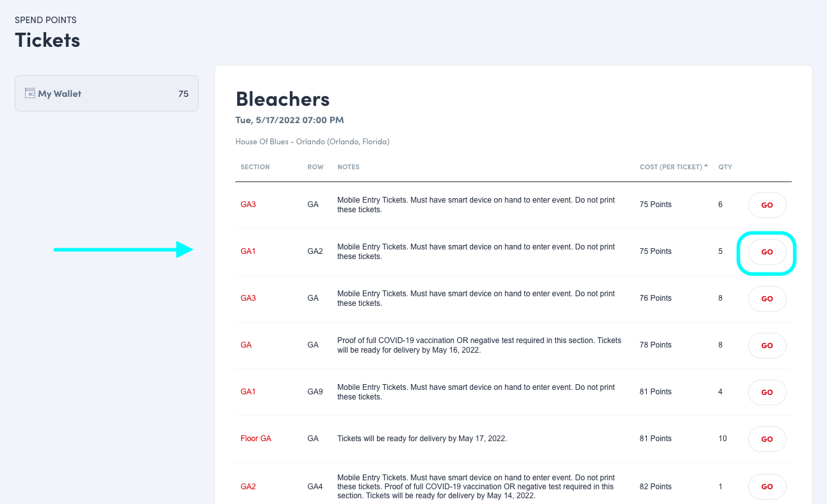Click the Notes column header
827x504 pixels.
pos(348,167)
